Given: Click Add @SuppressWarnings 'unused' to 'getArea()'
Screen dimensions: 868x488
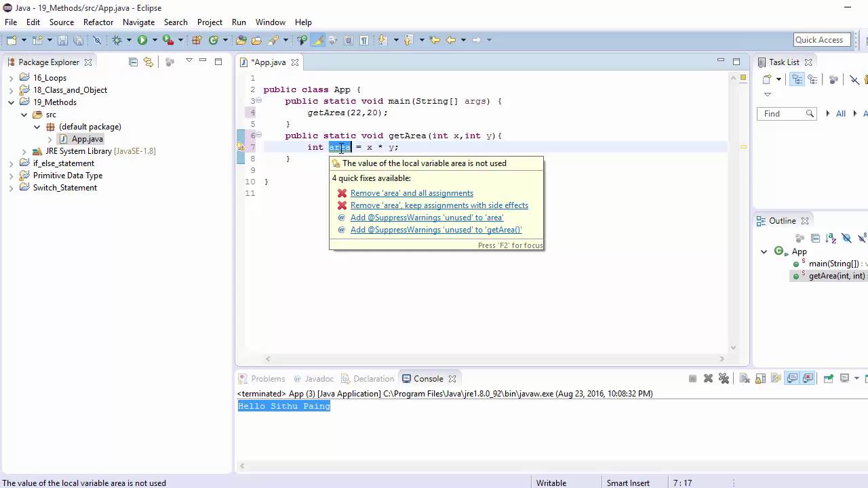Looking at the screenshot, I should point(436,230).
